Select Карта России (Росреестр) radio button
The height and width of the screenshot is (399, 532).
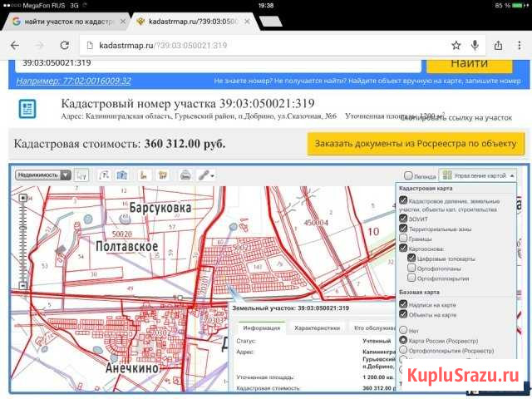403,340
